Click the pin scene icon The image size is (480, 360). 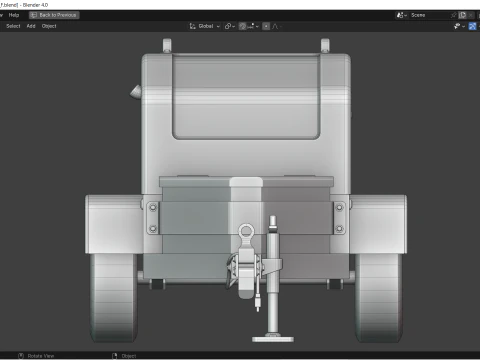click(453, 15)
